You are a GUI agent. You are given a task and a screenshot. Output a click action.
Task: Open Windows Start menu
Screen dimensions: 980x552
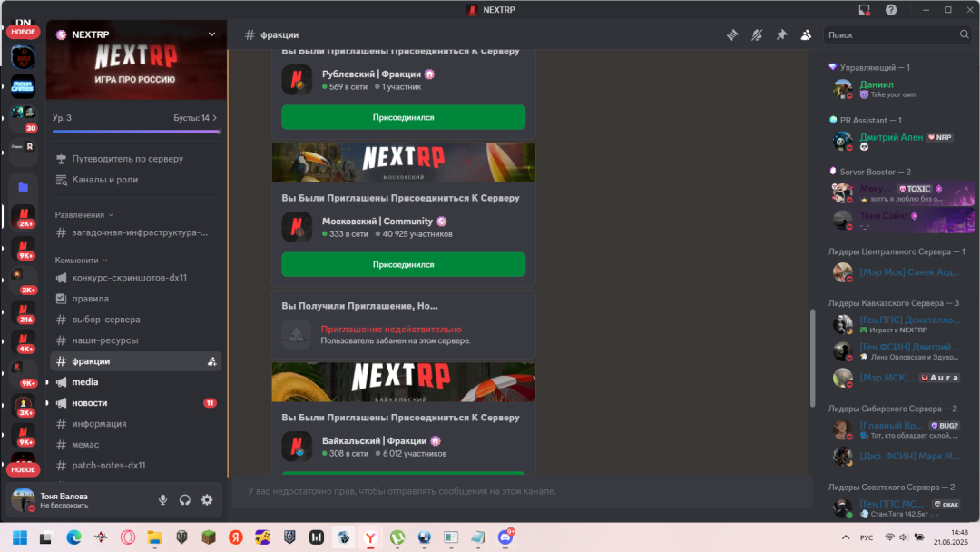20,537
